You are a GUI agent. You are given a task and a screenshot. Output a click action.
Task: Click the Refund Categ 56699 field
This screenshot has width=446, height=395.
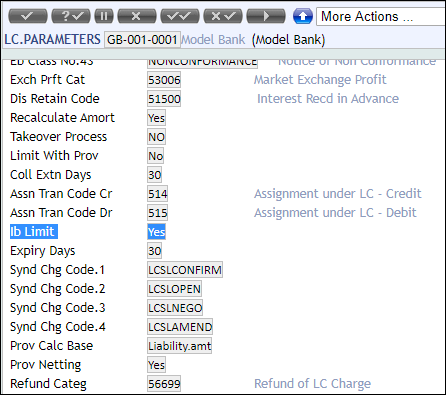(164, 384)
